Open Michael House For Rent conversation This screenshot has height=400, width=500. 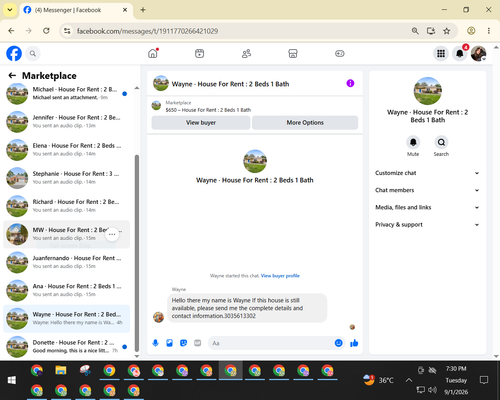tap(67, 94)
